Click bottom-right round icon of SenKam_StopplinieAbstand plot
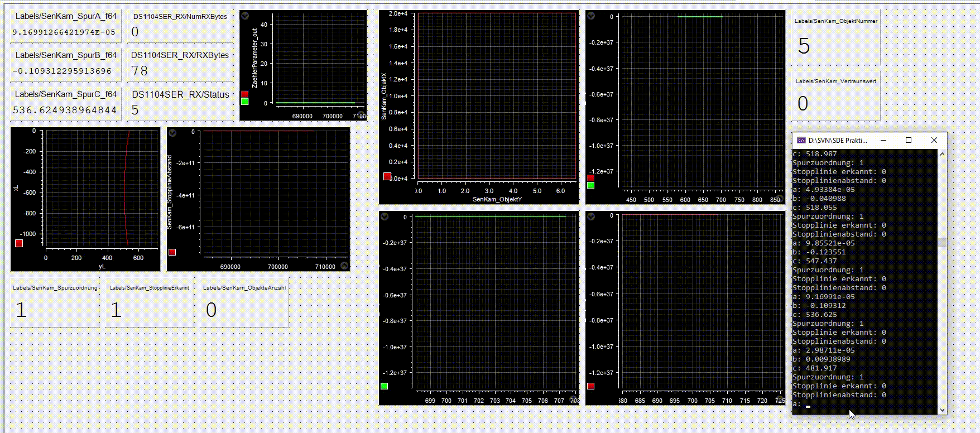Viewport: 980px width, 433px height. [x=344, y=266]
